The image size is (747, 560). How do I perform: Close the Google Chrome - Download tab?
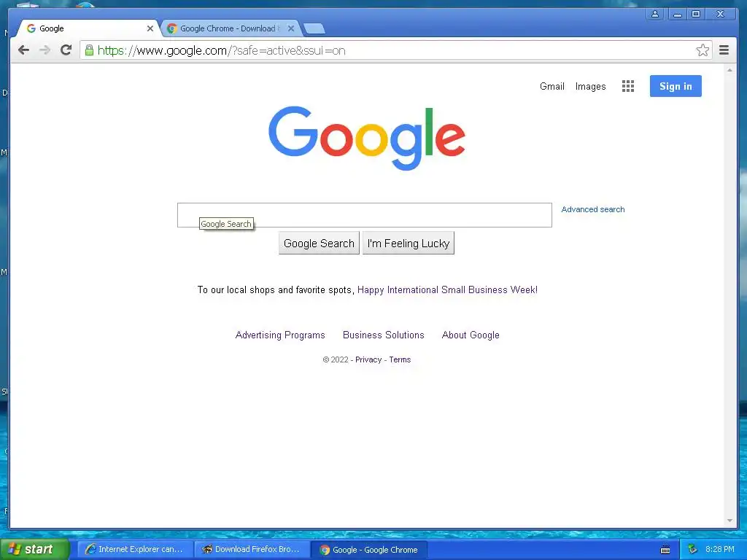pos(290,28)
